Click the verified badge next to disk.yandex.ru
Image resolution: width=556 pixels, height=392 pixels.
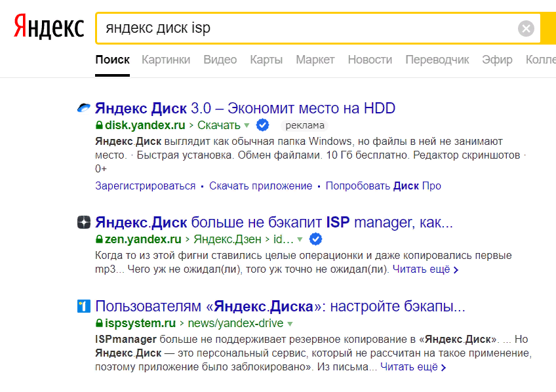coord(262,125)
